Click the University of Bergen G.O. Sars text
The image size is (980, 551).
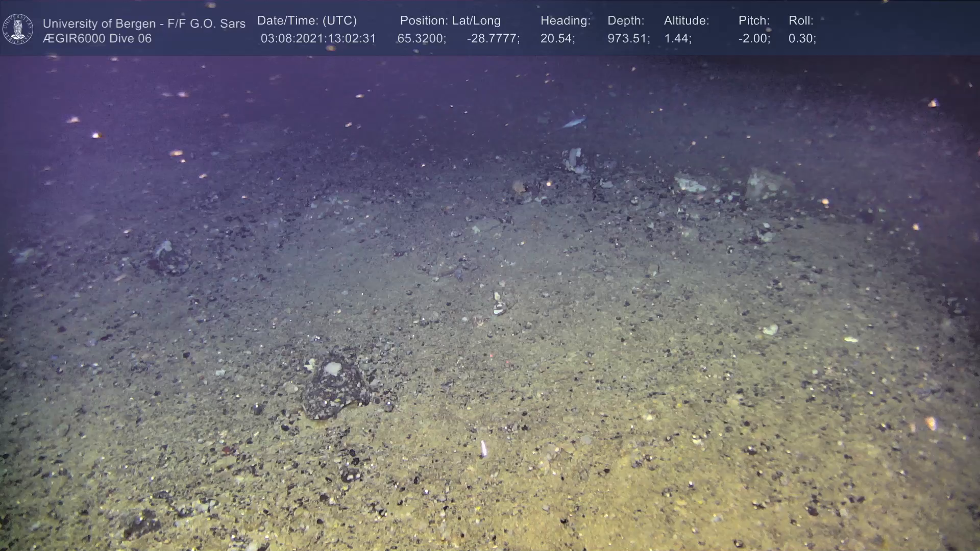coord(144,23)
